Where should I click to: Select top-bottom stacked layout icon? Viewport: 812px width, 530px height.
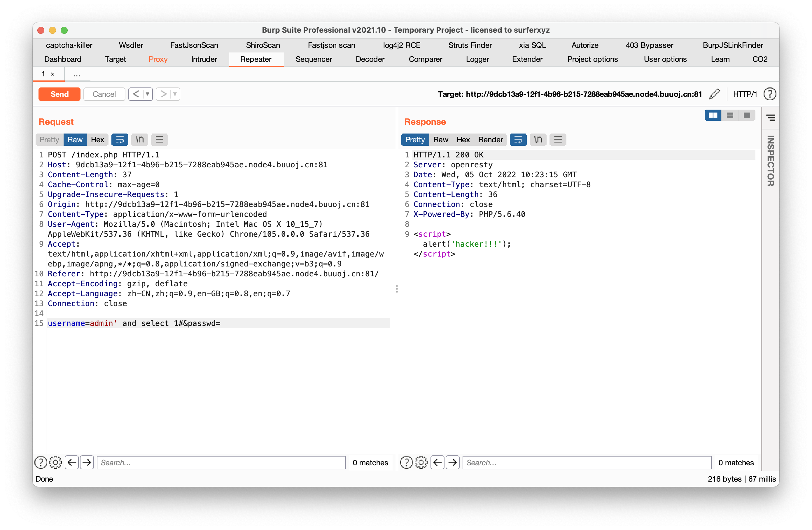click(x=730, y=115)
